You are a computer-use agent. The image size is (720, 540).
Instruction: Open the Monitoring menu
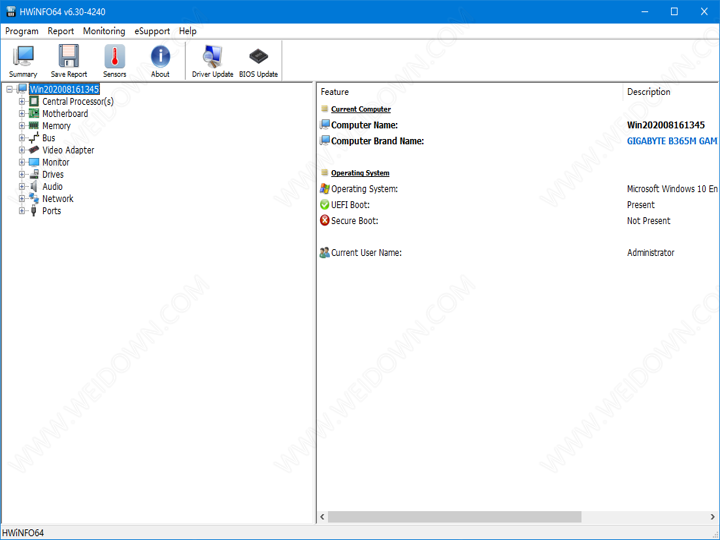coord(104,31)
